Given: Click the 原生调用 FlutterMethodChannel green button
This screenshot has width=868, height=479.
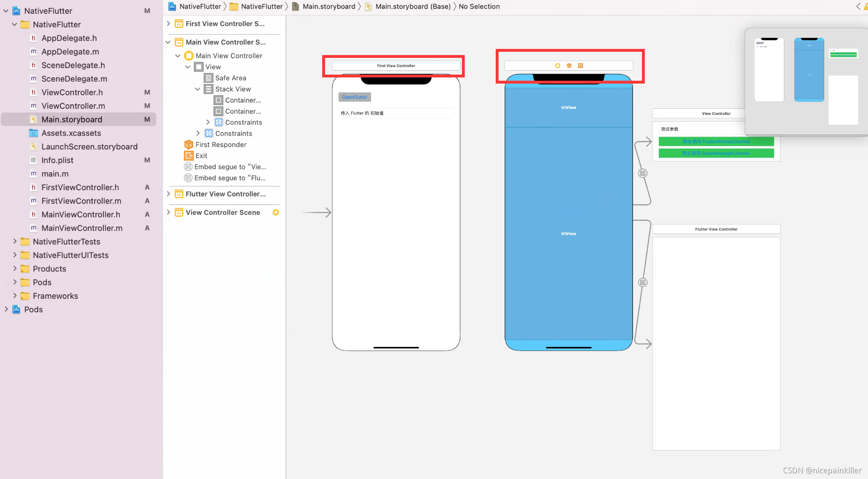Looking at the screenshot, I should (716, 141).
